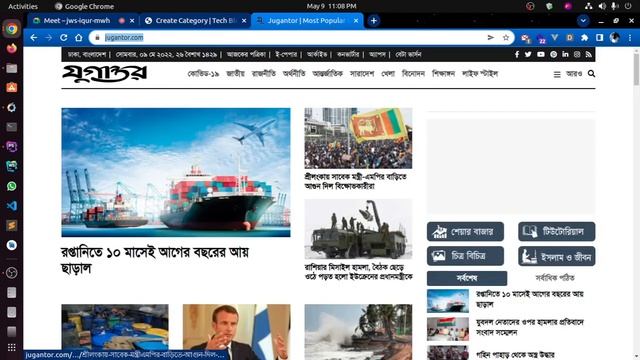Open the system volume indicator
Screen dimensions: 640x360
[x=602, y=6]
